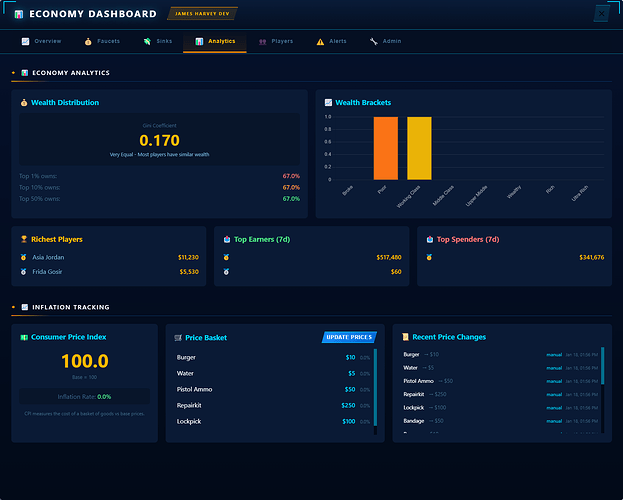Collapse the Economy Analytics section
623x500 pixels.
click(x=13, y=73)
